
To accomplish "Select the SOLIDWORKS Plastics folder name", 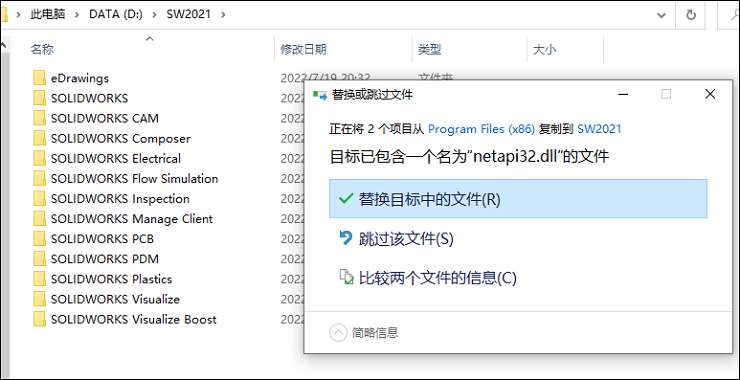I will (111, 279).
